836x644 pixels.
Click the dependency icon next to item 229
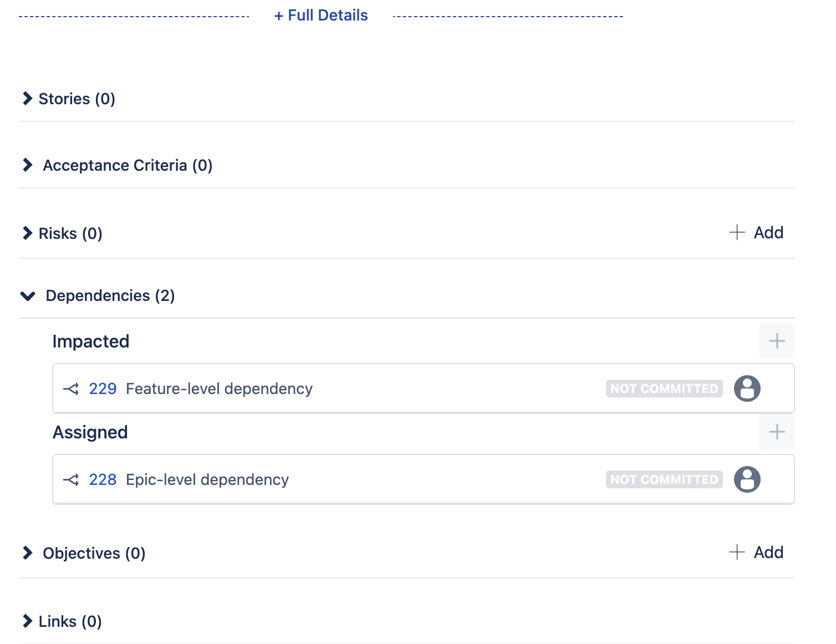[71, 389]
